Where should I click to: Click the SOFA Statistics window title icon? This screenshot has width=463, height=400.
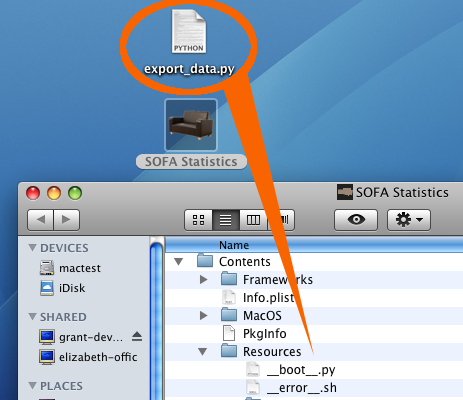tap(345, 192)
